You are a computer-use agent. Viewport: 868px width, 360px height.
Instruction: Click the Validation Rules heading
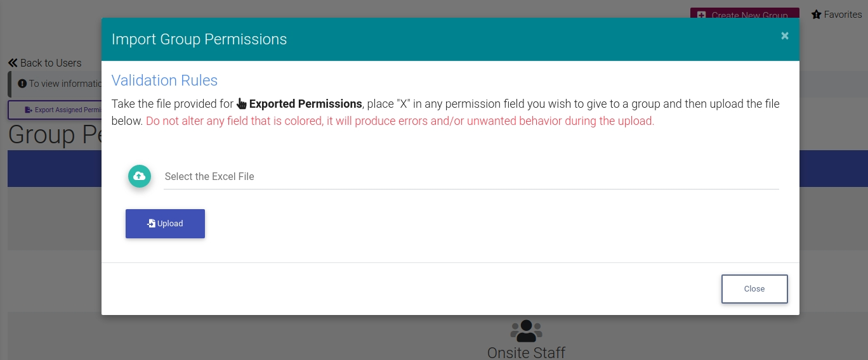[x=164, y=80]
